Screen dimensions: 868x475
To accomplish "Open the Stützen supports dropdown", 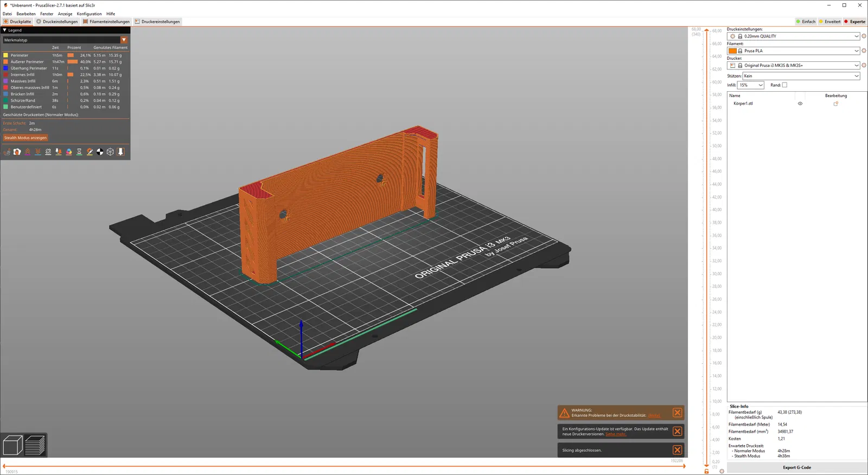I will pyautogui.click(x=801, y=76).
